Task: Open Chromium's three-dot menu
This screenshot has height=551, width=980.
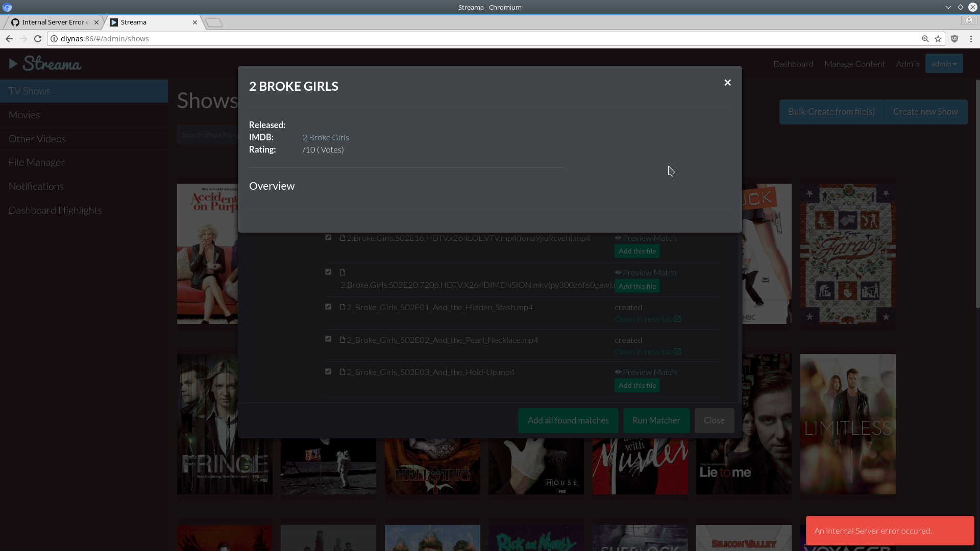Action: 971,38
